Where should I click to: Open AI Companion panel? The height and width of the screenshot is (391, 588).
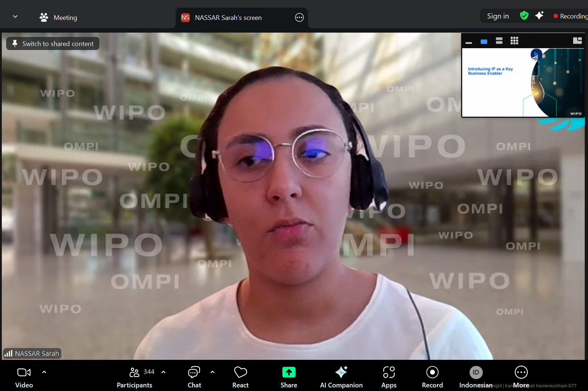pos(341,377)
